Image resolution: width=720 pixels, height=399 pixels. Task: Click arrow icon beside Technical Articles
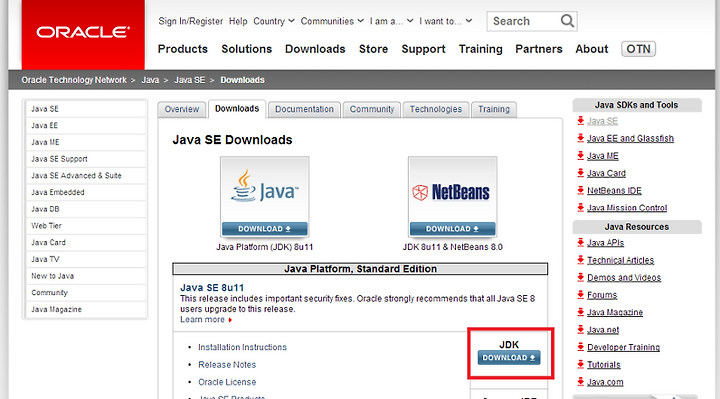[580, 260]
